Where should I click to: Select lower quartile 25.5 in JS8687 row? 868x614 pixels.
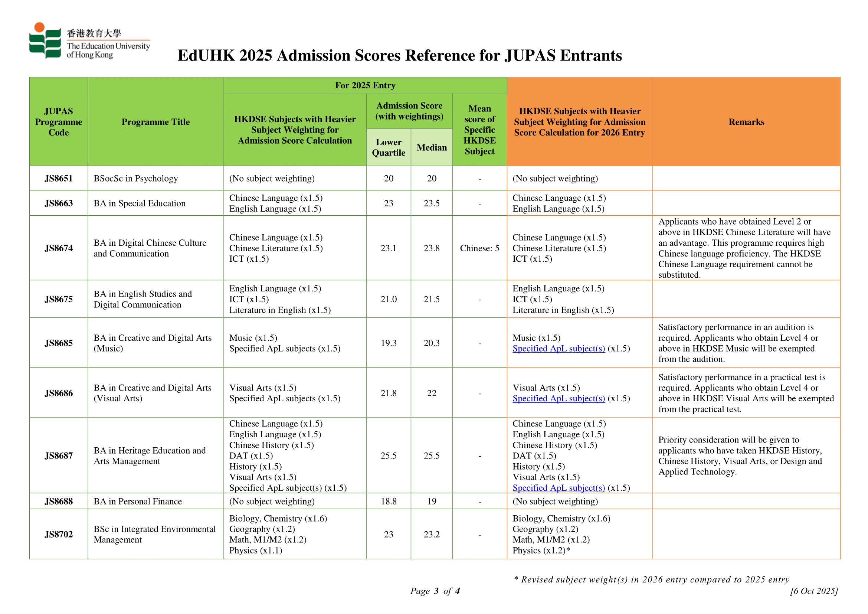pos(389,455)
